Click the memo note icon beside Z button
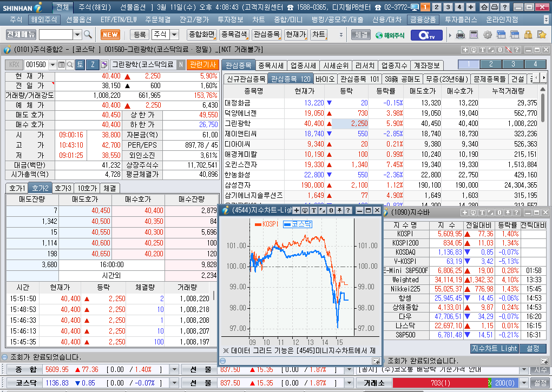 [104, 64]
